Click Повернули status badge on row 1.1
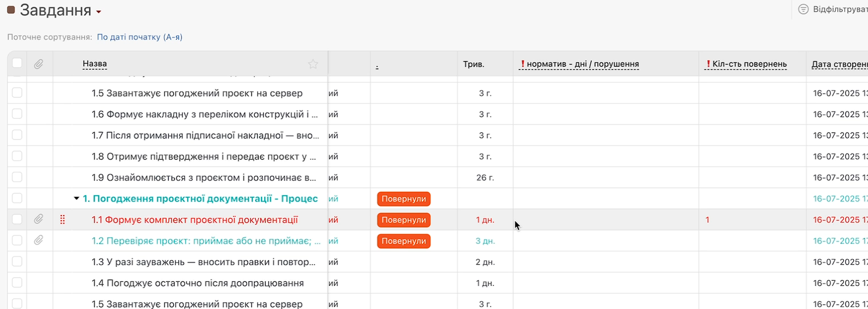Image resolution: width=868 pixels, height=309 pixels. click(404, 220)
